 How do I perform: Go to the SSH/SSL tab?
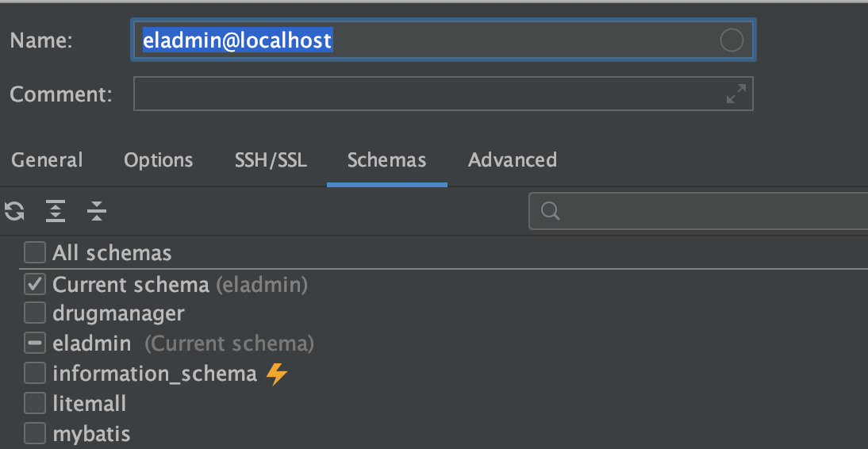pyautogui.click(x=271, y=160)
